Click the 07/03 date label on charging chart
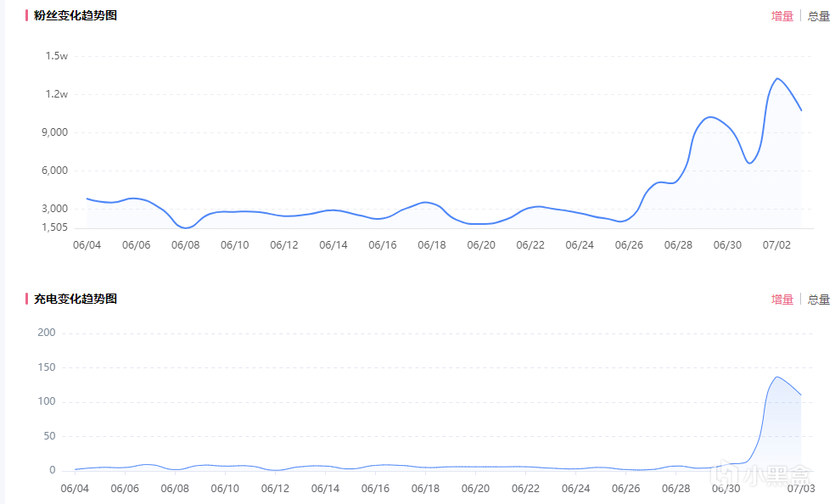The height and width of the screenshot is (504, 835). tap(800, 489)
